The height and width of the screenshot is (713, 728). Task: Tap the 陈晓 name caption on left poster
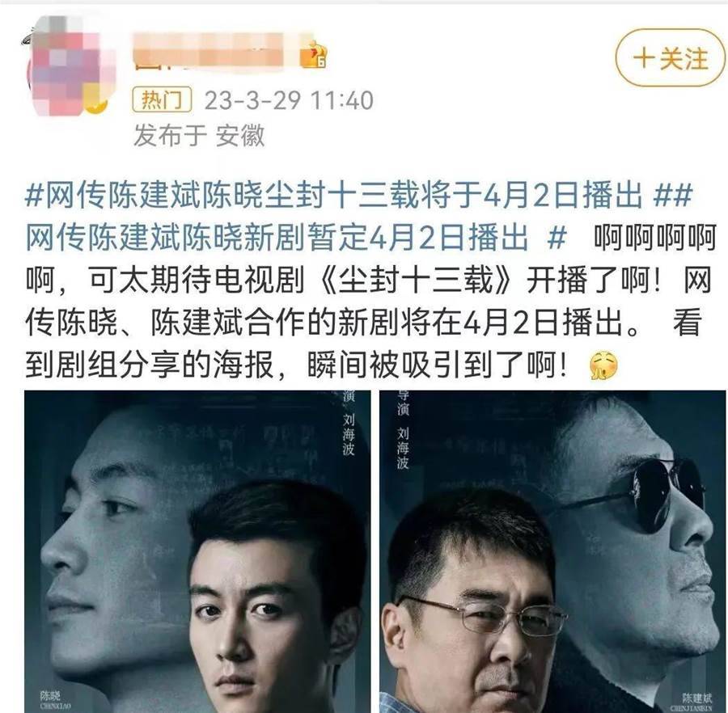click(x=49, y=695)
